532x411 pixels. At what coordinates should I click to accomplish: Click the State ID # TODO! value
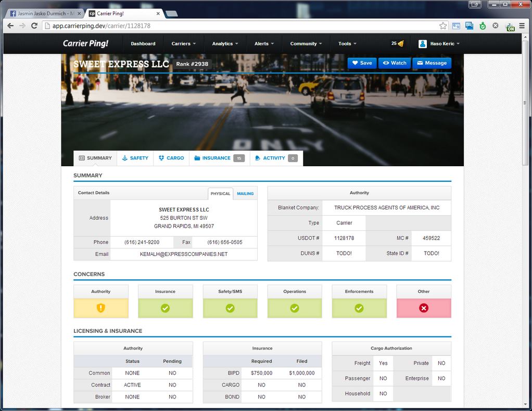pyautogui.click(x=431, y=254)
